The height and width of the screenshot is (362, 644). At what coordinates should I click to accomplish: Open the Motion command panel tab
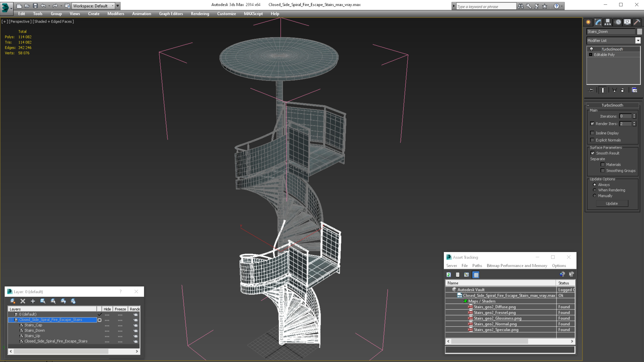(x=618, y=22)
